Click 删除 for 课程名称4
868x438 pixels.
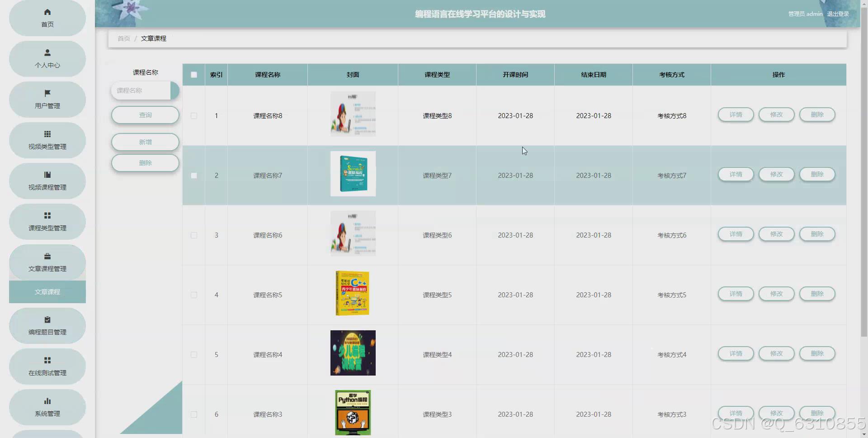[817, 353]
